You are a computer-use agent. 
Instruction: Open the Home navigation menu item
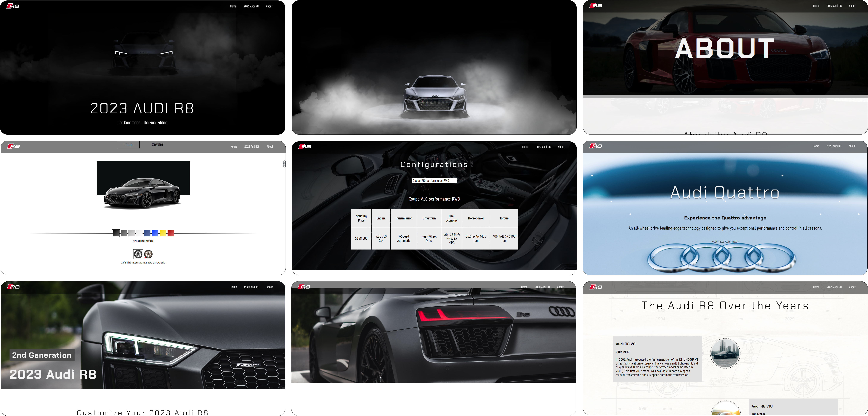pos(233,6)
